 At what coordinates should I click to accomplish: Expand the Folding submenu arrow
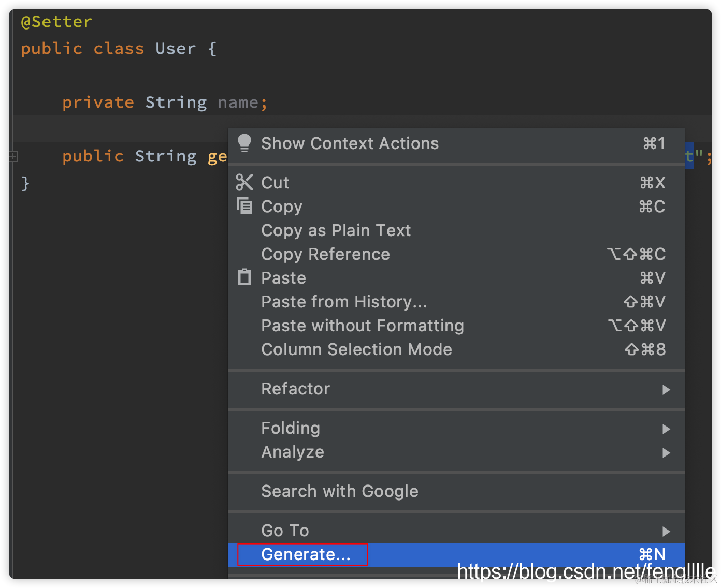coord(666,429)
